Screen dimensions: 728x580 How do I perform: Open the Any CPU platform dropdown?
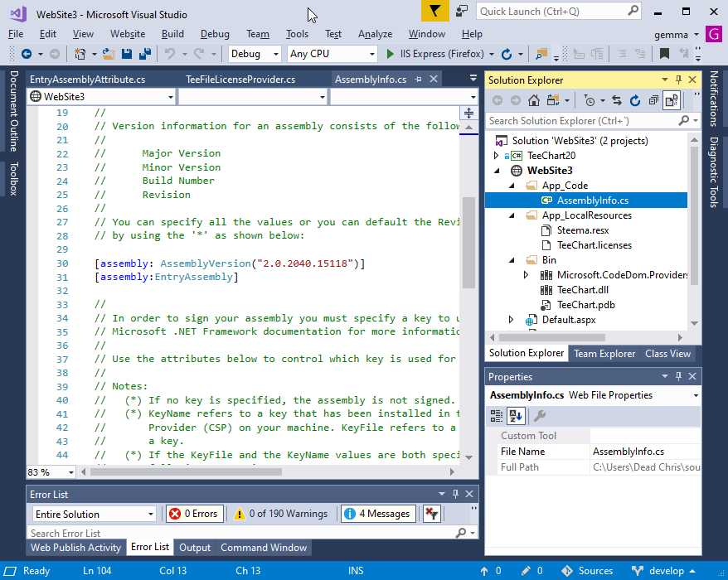pyautogui.click(x=332, y=54)
